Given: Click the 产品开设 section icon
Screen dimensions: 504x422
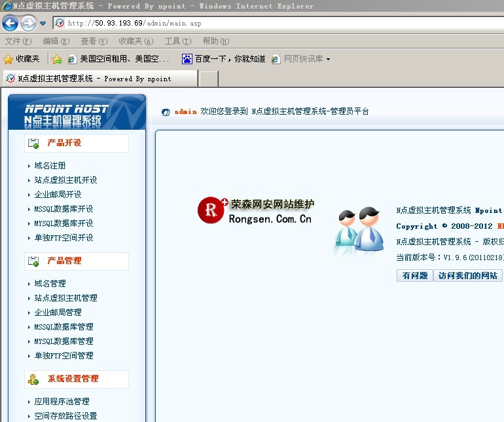Looking at the screenshot, I should [x=33, y=144].
